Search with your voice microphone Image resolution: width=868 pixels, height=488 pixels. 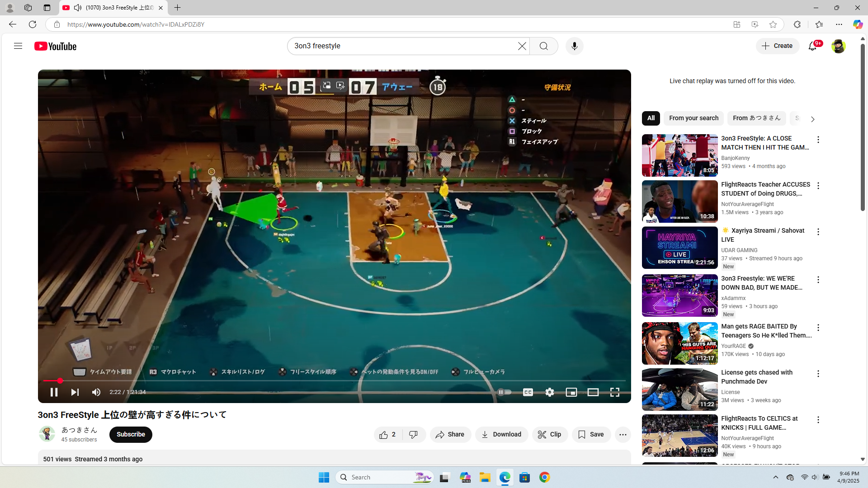pos(574,46)
